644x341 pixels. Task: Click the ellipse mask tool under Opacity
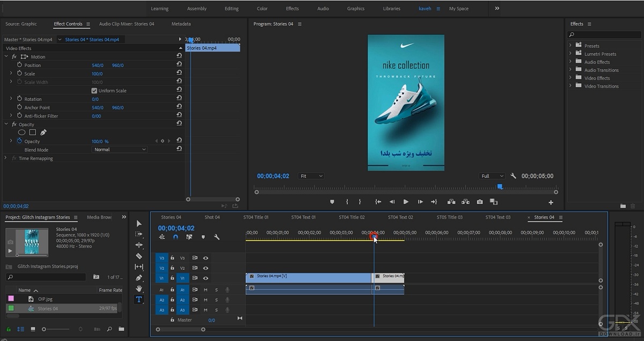point(22,132)
